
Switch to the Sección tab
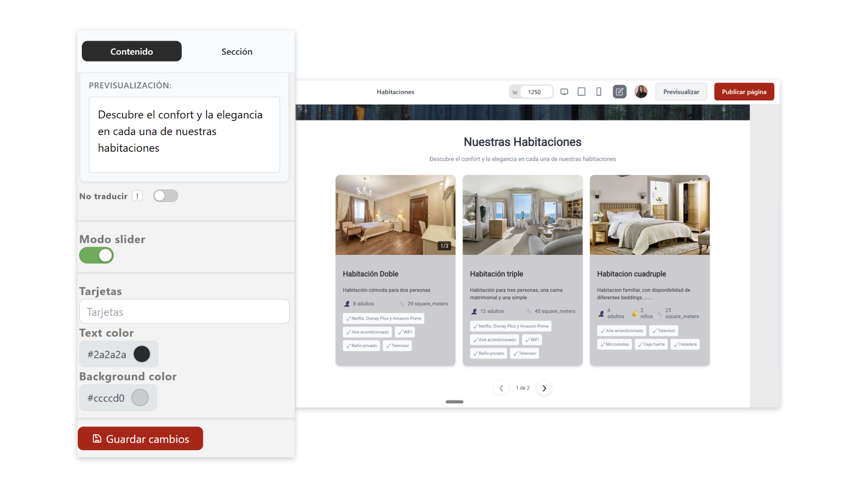[x=237, y=52]
